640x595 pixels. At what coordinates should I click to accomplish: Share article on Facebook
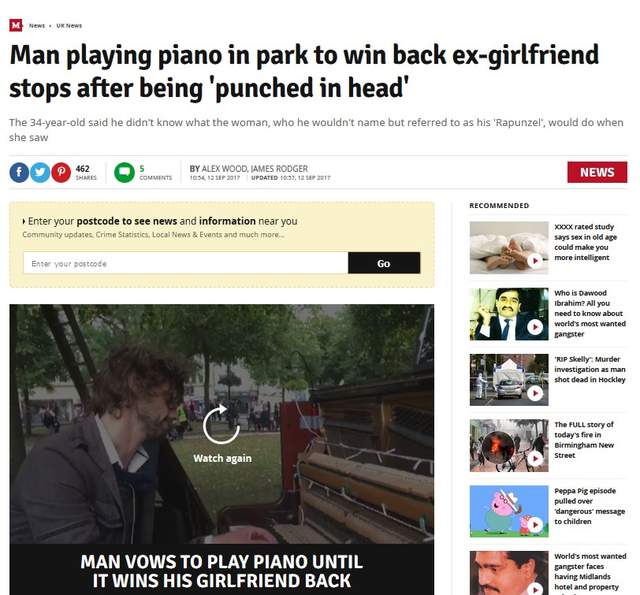19,172
